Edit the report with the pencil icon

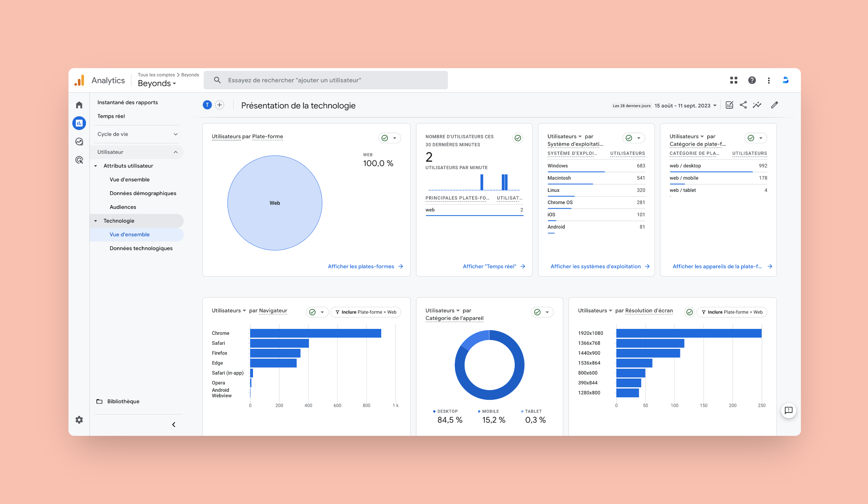[774, 105]
